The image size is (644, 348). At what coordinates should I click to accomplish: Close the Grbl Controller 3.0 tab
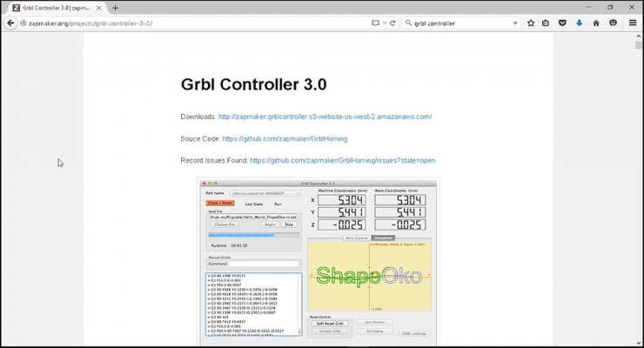point(98,8)
